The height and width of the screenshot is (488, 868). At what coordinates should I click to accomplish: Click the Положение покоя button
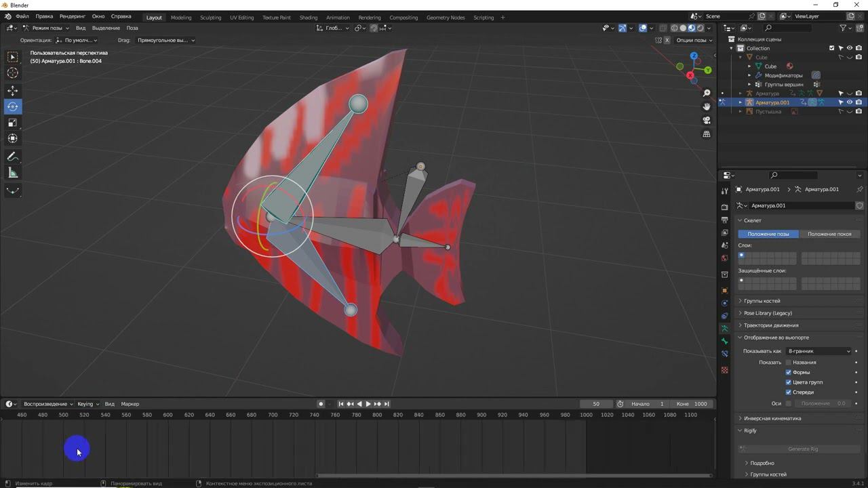[x=829, y=234]
